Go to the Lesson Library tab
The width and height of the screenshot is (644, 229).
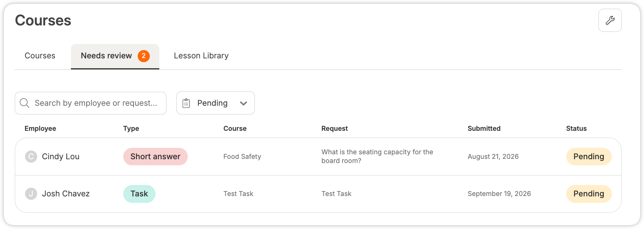coord(201,56)
